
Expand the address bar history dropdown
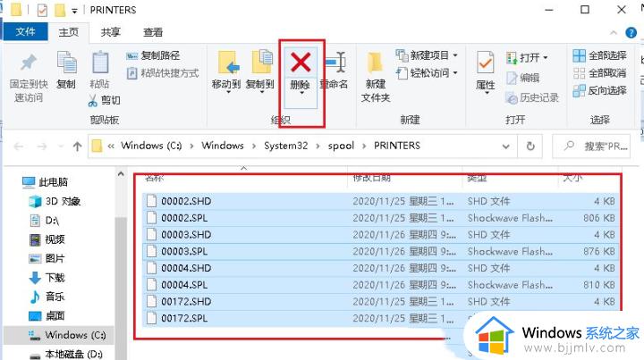point(506,147)
